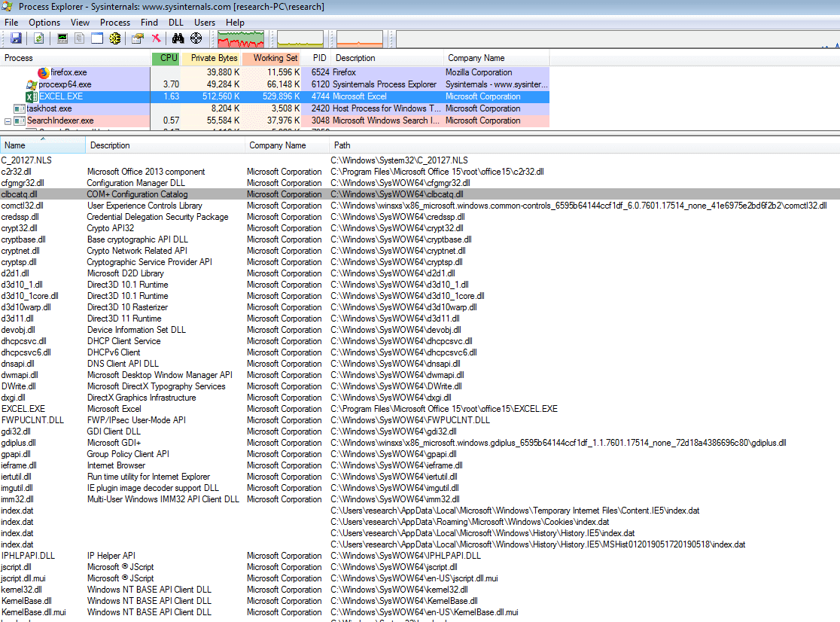Click the binoculars Find icon
The width and height of the screenshot is (840, 622).
point(178,38)
